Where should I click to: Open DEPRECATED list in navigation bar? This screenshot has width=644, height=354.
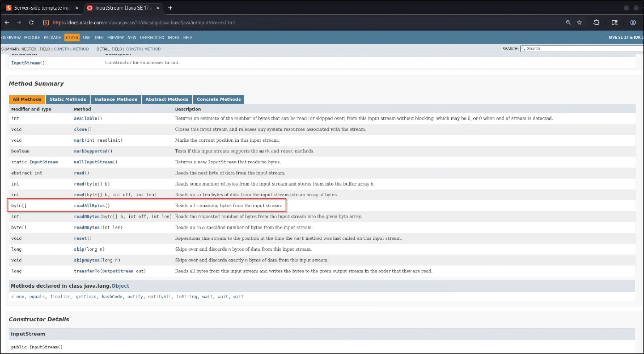click(x=152, y=38)
